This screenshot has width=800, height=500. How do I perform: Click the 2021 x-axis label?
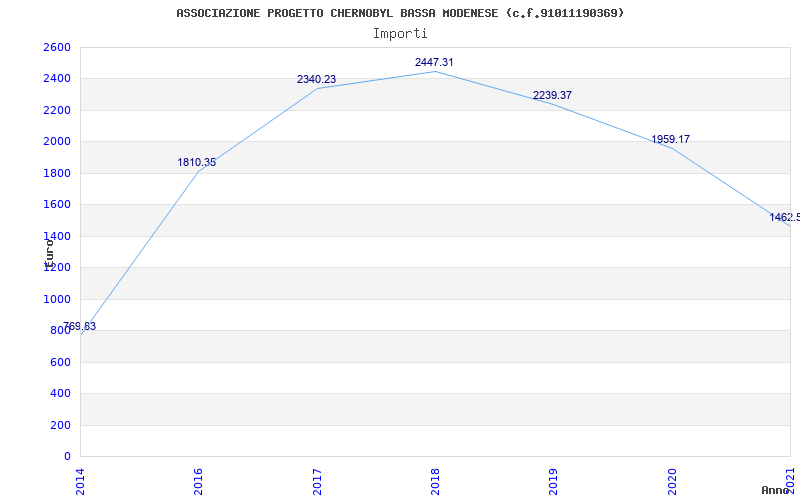click(x=790, y=482)
